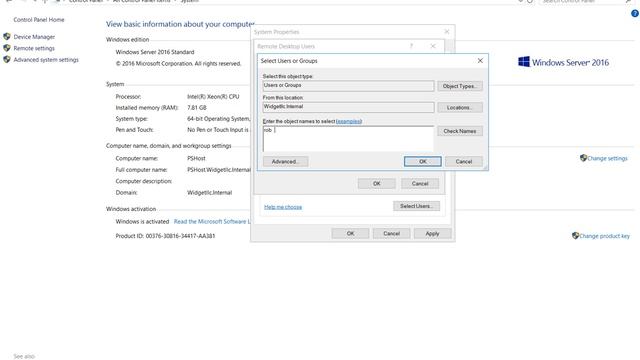Select the domain value 'WidgetIlc.Internal'

(209, 193)
